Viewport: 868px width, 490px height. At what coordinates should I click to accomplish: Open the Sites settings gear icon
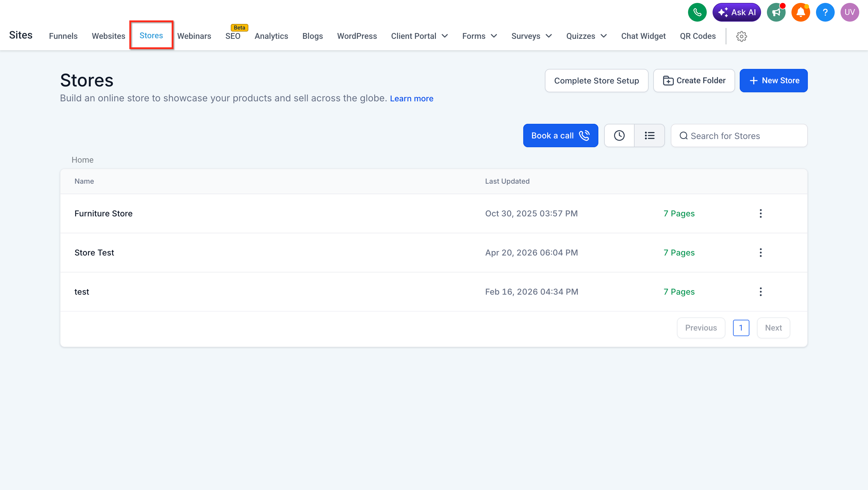741,36
